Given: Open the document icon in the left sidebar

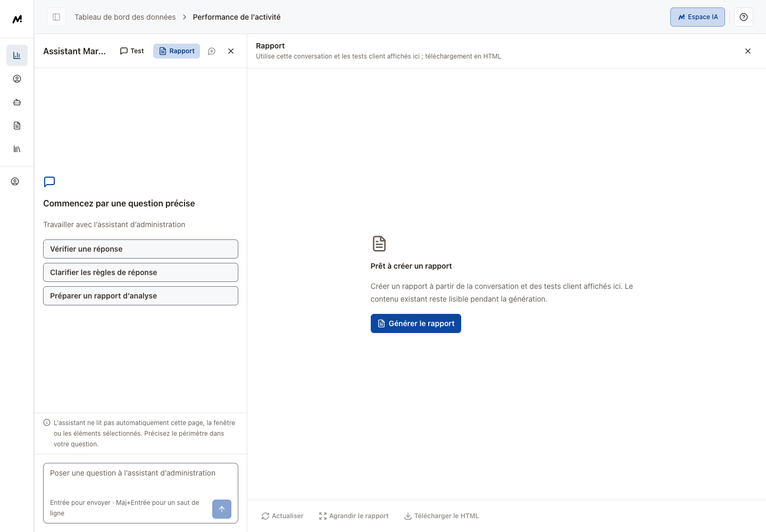Looking at the screenshot, I should [x=17, y=126].
